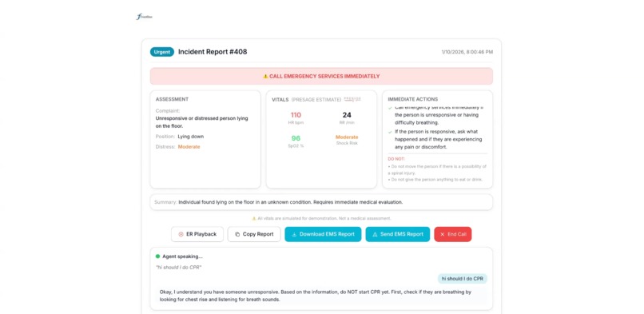
Task: Select the respiratory rate value 24
Action: point(347,115)
